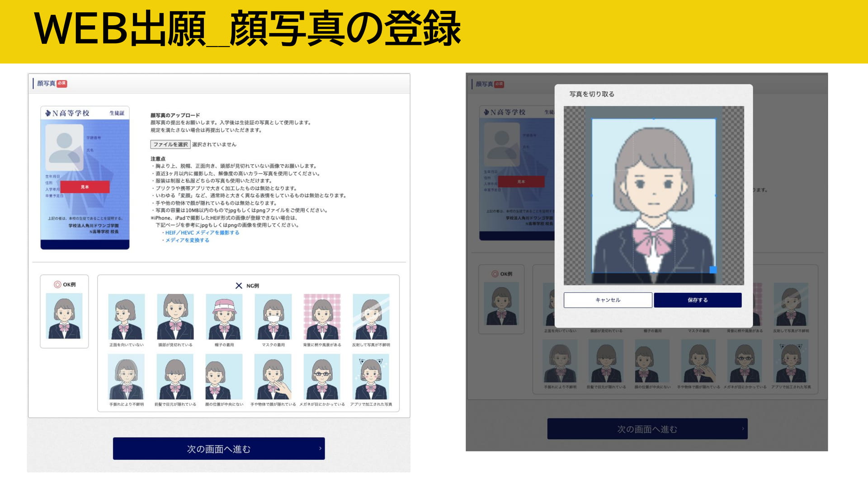
Task: Select the NG thumbnail メガネが目にかかっている in left screenshot
Action: click(322, 377)
